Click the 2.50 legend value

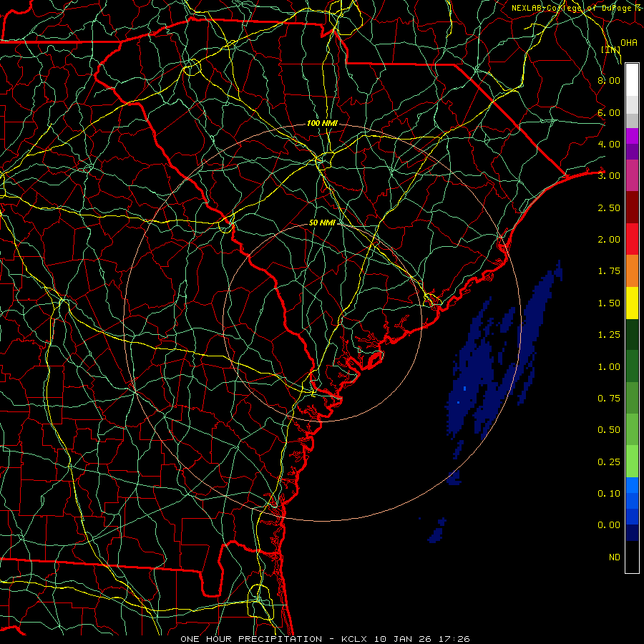point(609,208)
